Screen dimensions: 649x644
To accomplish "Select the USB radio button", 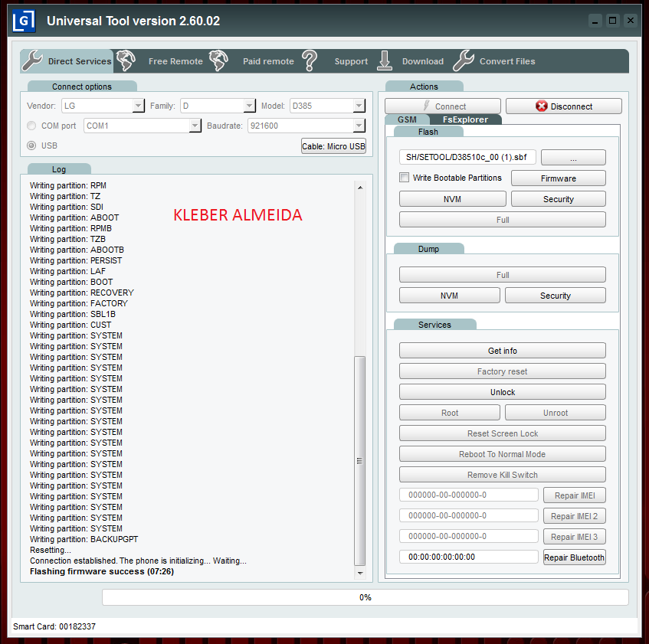I will tap(31, 145).
